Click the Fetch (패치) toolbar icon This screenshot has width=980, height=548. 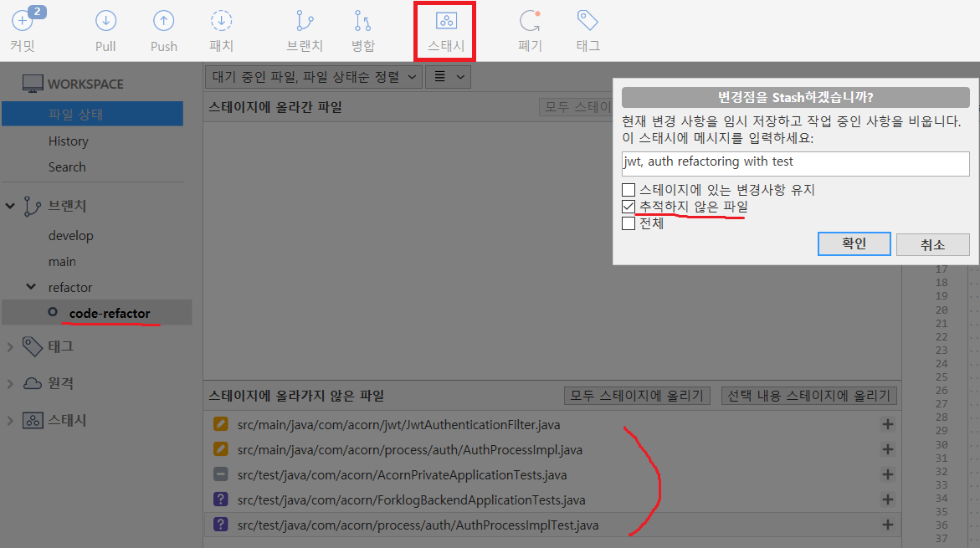pos(221,22)
